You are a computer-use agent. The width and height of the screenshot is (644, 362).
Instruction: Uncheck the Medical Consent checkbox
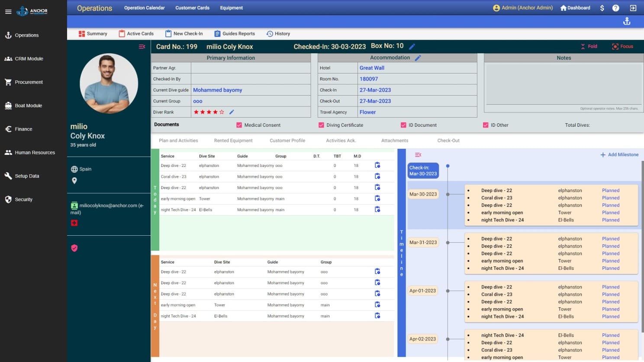(239, 125)
